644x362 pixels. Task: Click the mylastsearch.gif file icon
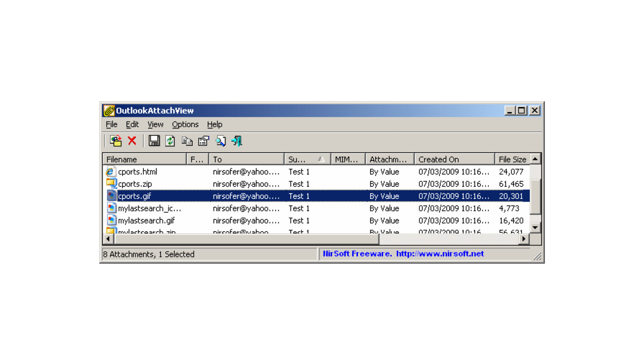(x=111, y=220)
